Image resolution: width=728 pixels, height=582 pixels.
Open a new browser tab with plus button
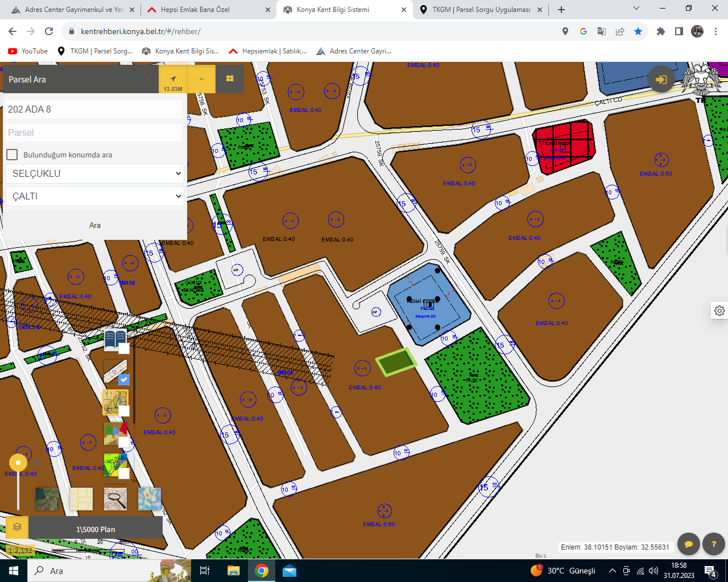pos(561,10)
